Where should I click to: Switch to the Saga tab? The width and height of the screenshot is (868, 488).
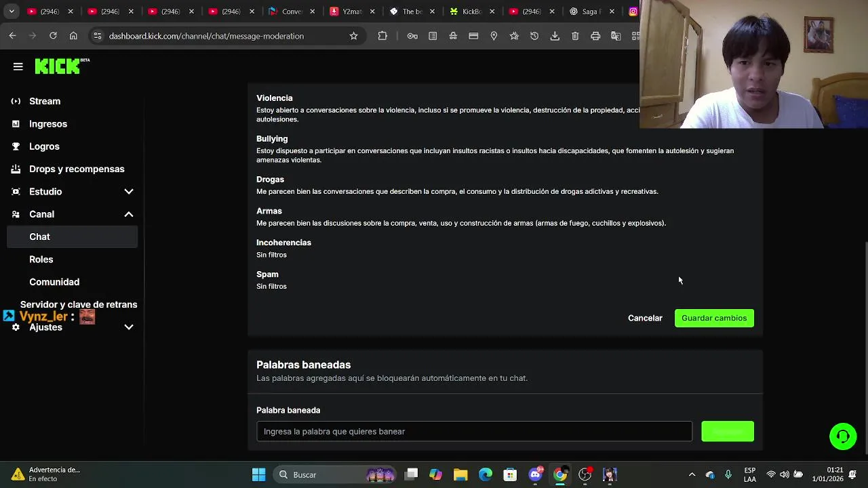(x=592, y=12)
